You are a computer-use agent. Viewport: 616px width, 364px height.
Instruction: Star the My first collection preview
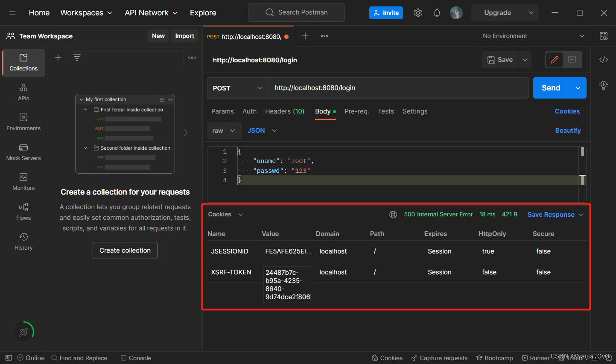coord(162,99)
